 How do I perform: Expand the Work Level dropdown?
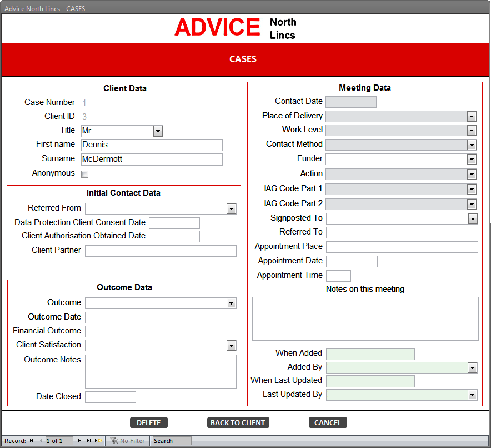click(472, 130)
